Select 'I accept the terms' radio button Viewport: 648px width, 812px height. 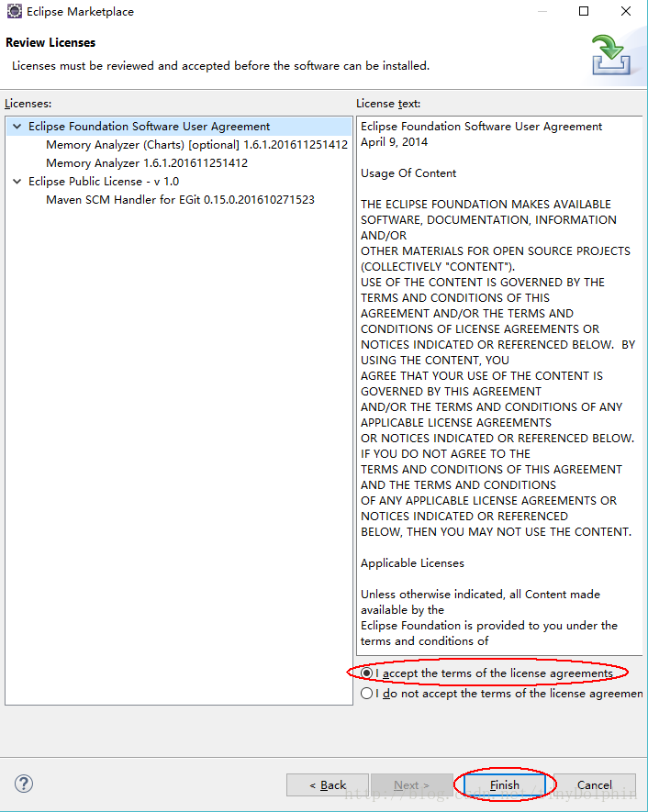(367, 673)
